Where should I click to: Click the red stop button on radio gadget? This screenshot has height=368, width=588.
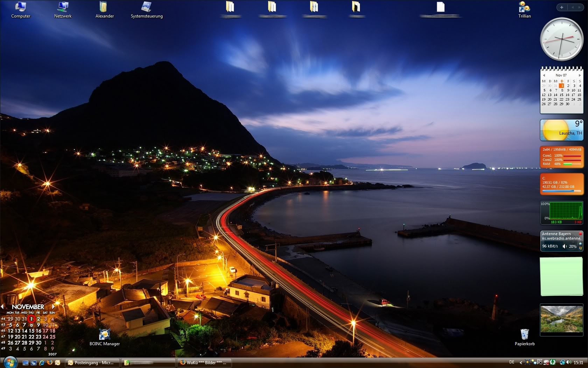point(580,234)
